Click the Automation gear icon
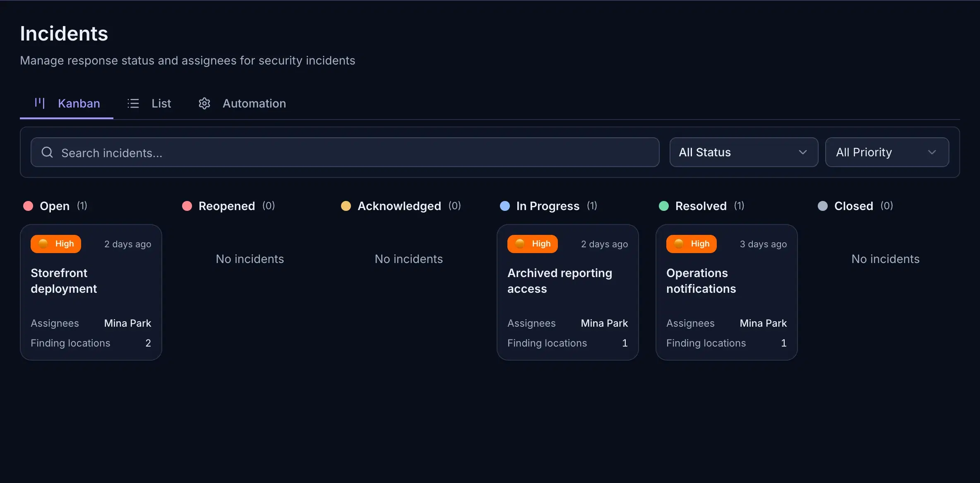The width and height of the screenshot is (980, 483). tap(204, 103)
